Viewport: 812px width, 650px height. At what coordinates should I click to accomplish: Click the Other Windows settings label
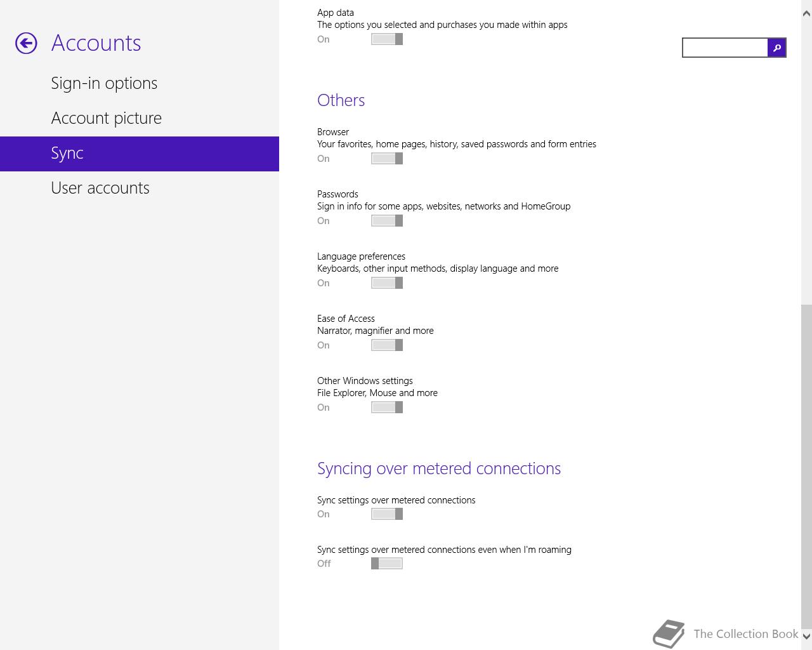pyautogui.click(x=365, y=381)
